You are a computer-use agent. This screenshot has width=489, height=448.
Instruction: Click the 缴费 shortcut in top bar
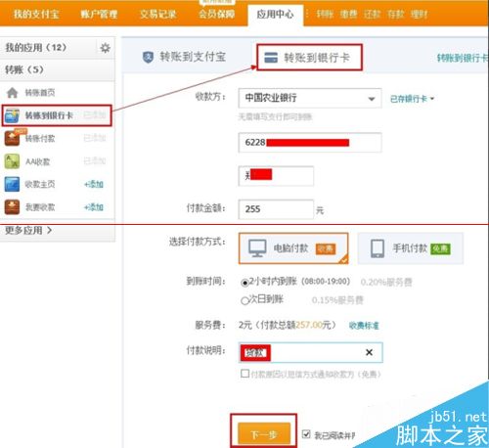[348, 14]
